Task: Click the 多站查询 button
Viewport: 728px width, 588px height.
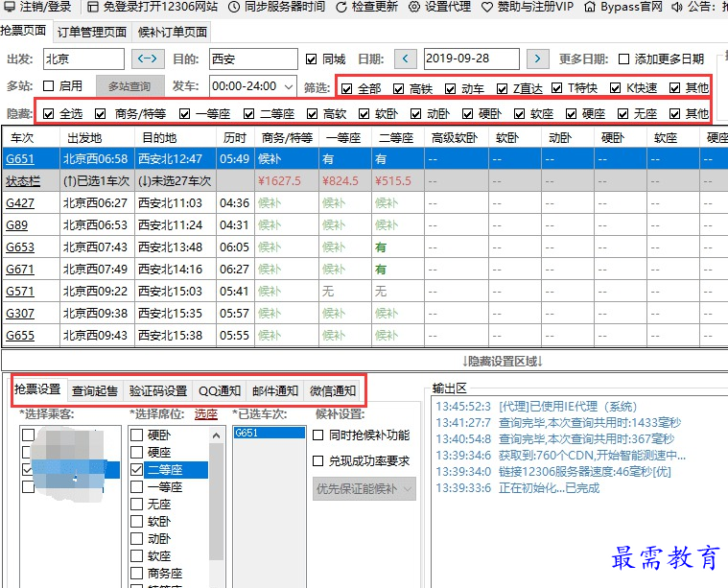Action: [130, 86]
